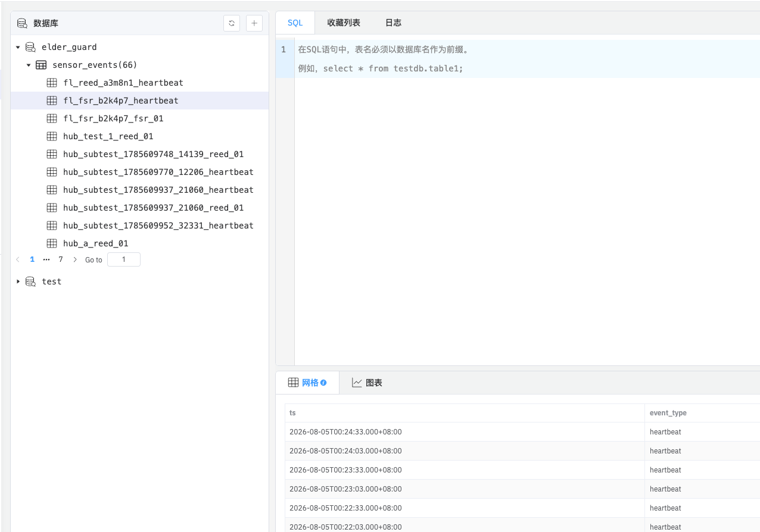The width and height of the screenshot is (760, 532).
Task: Click the Go to page number field
Action: [124, 259]
